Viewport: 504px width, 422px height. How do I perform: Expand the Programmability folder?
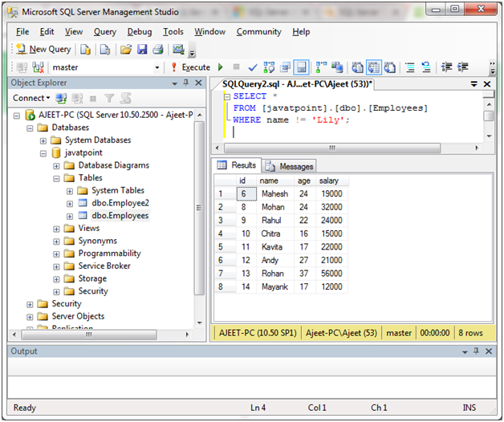(56, 254)
